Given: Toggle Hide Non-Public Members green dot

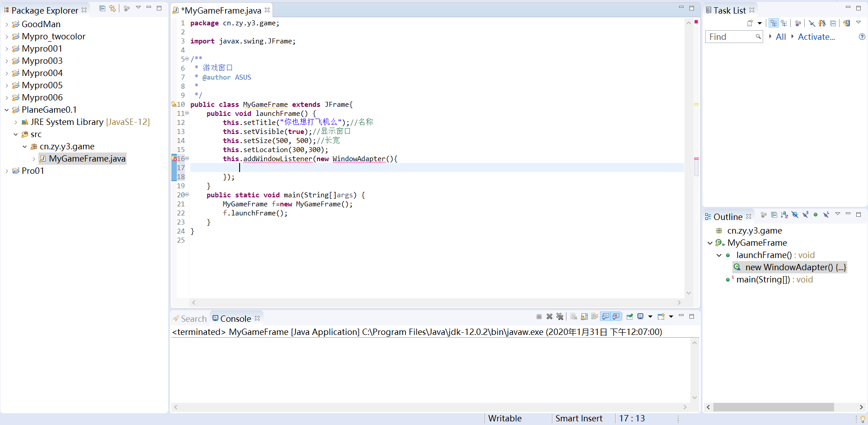Looking at the screenshot, I should [x=816, y=215].
